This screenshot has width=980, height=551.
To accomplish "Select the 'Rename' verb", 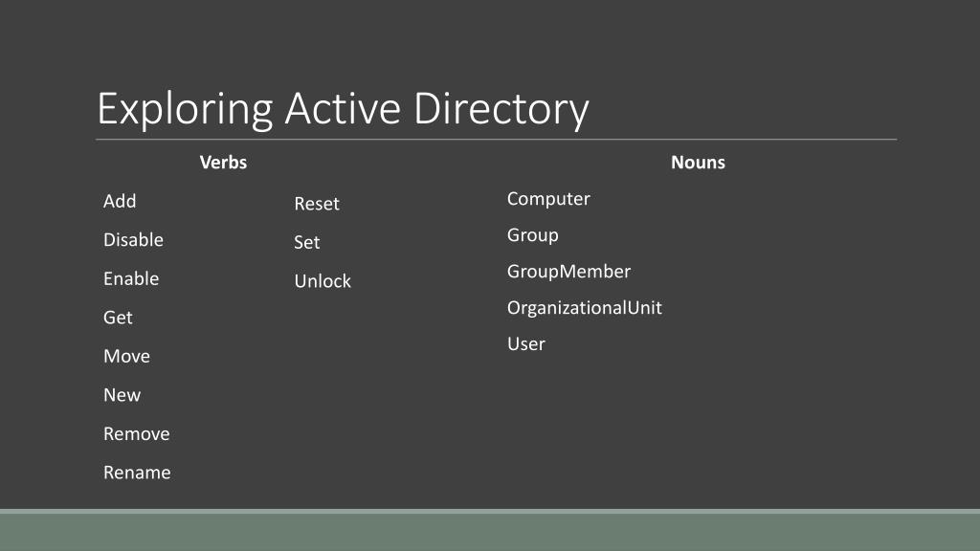I will pyautogui.click(x=138, y=473).
